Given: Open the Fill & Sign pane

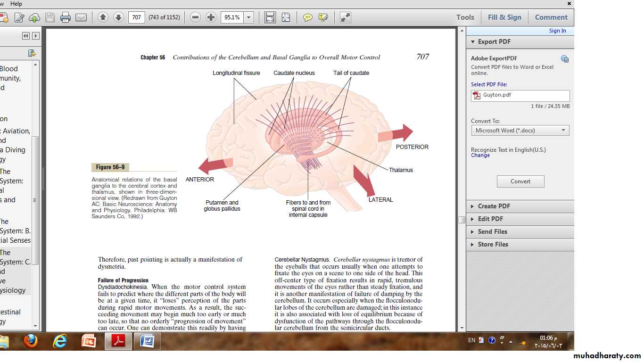Looking at the screenshot, I should pos(504,17).
